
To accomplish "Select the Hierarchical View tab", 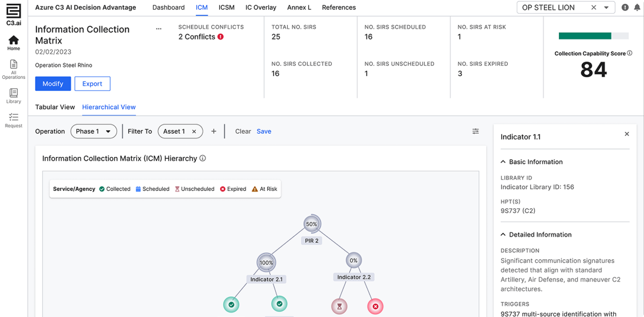I will coord(109,107).
